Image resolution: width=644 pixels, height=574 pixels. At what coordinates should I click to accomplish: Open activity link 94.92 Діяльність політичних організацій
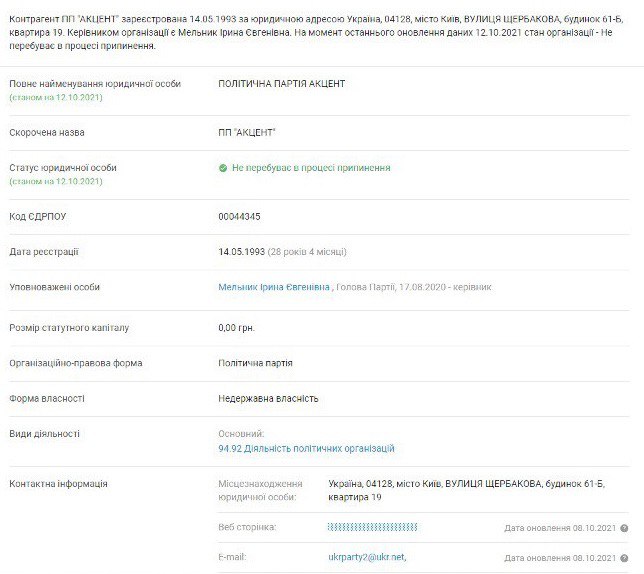pyautogui.click(x=306, y=449)
